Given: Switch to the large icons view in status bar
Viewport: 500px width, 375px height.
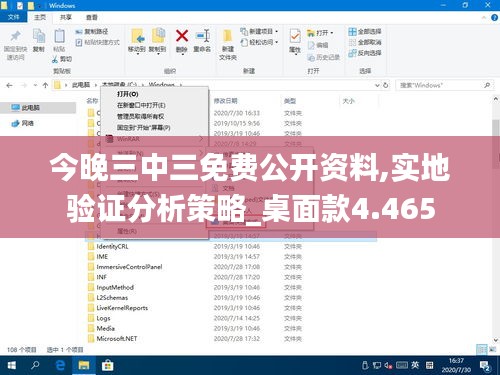Looking at the screenshot, I should point(492,349).
